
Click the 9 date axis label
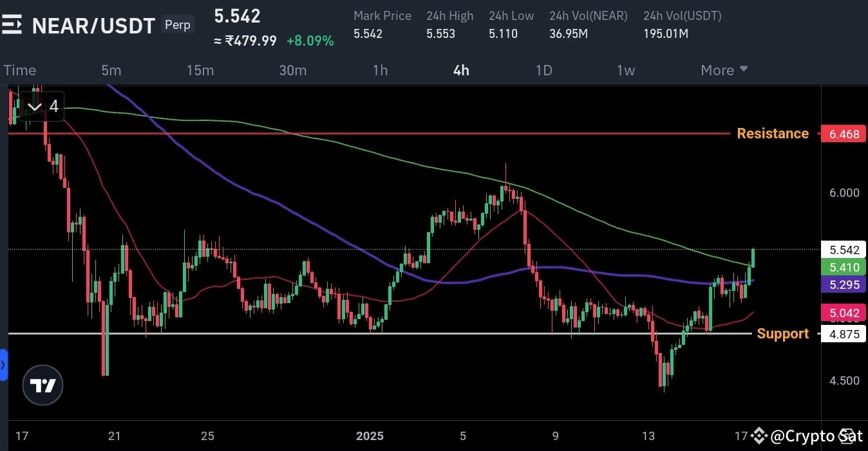[x=556, y=436]
